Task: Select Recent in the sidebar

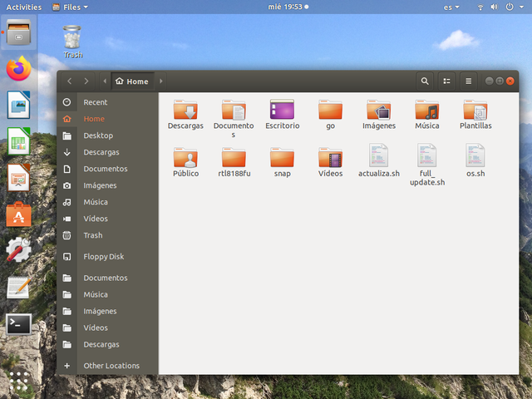Action: point(95,102)
